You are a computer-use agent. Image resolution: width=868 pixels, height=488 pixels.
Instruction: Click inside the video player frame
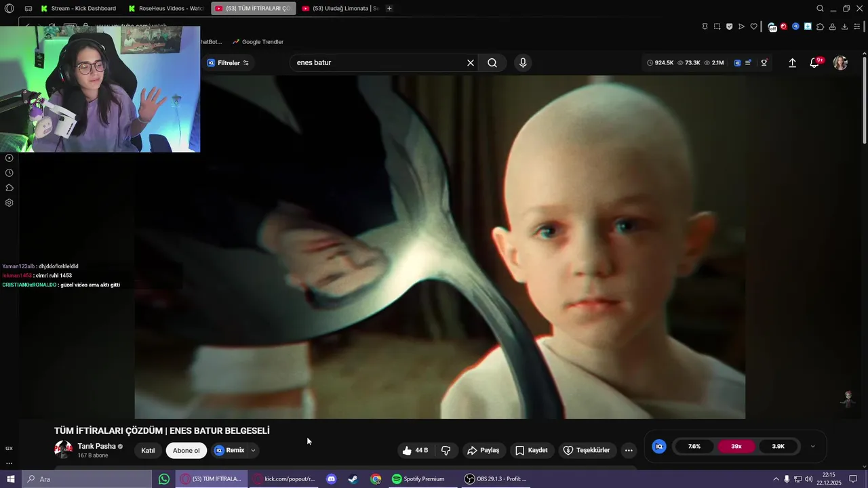pos(439,247)
